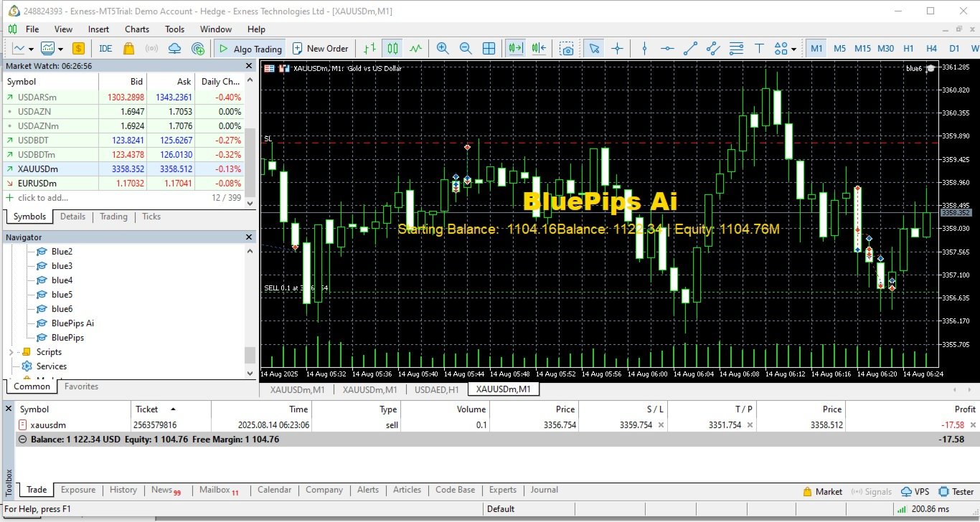Select the Fibonacci retracement tool
Screen dimensions: 980x522
pyautogui.click(x=736, y=49)
